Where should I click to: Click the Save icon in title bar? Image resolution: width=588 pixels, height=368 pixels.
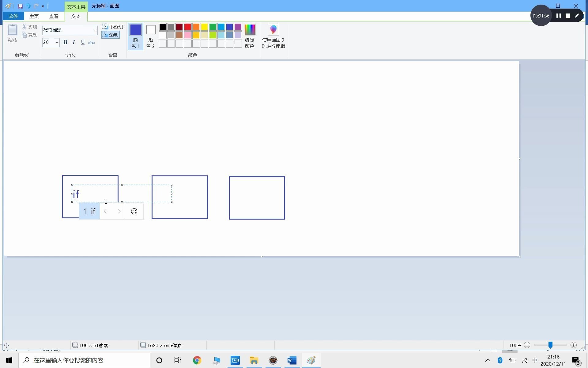[20, 6]
